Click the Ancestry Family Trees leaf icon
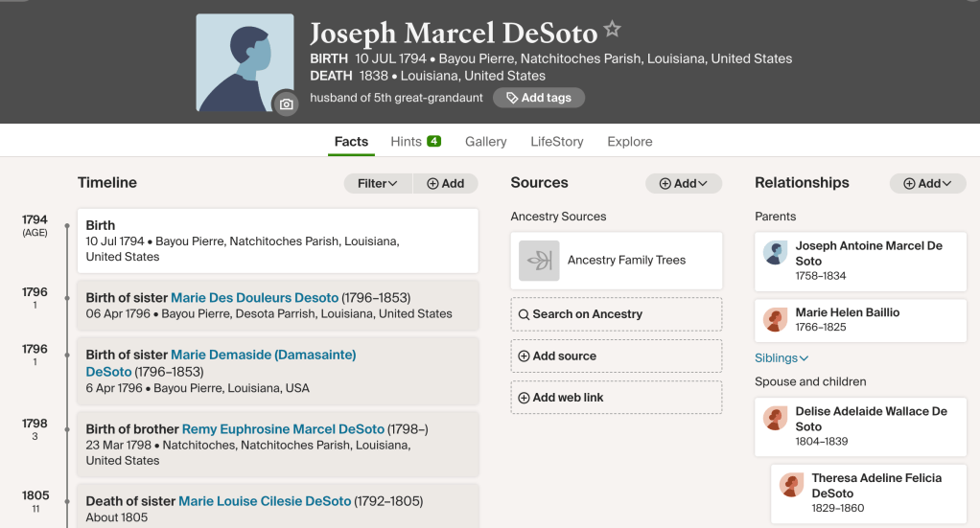Viewport: 980px width, 528px height. coord(539,261)
